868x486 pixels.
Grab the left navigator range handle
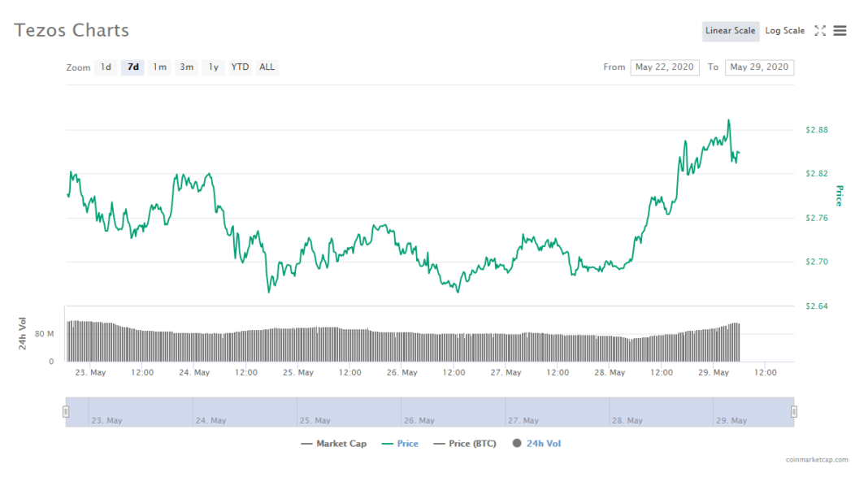(x=66, y=412)
